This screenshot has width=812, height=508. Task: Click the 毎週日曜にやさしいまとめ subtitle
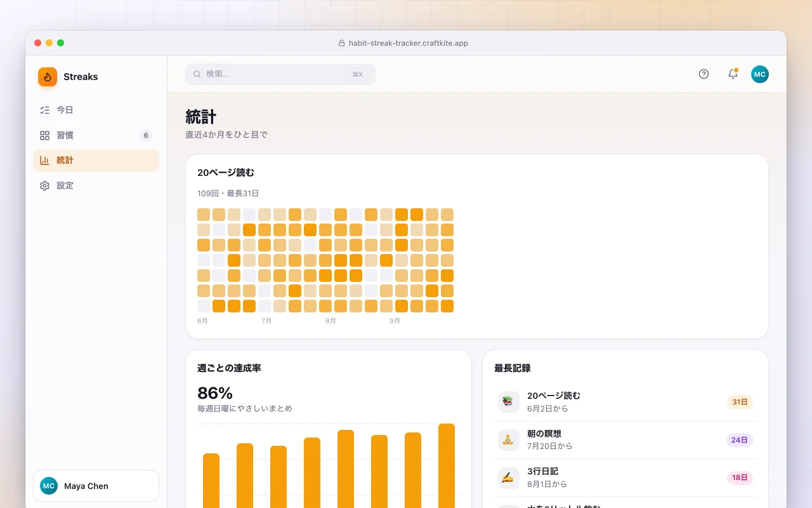pos(245,409)
